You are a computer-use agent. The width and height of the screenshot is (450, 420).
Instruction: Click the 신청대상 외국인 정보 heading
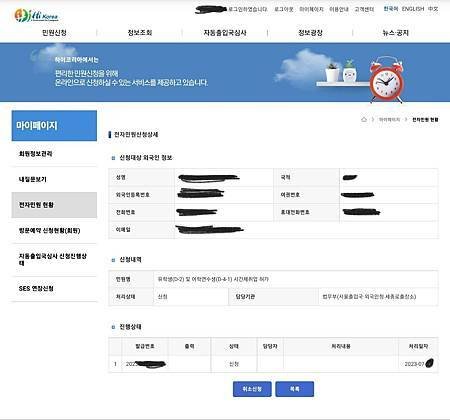[x=146, y=158]
